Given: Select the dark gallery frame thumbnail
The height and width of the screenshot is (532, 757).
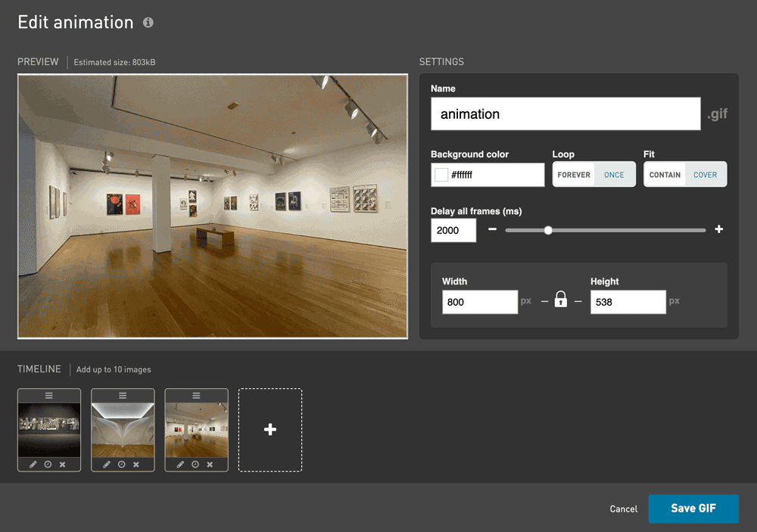Looking at the screenshot, I should point(49,430).
